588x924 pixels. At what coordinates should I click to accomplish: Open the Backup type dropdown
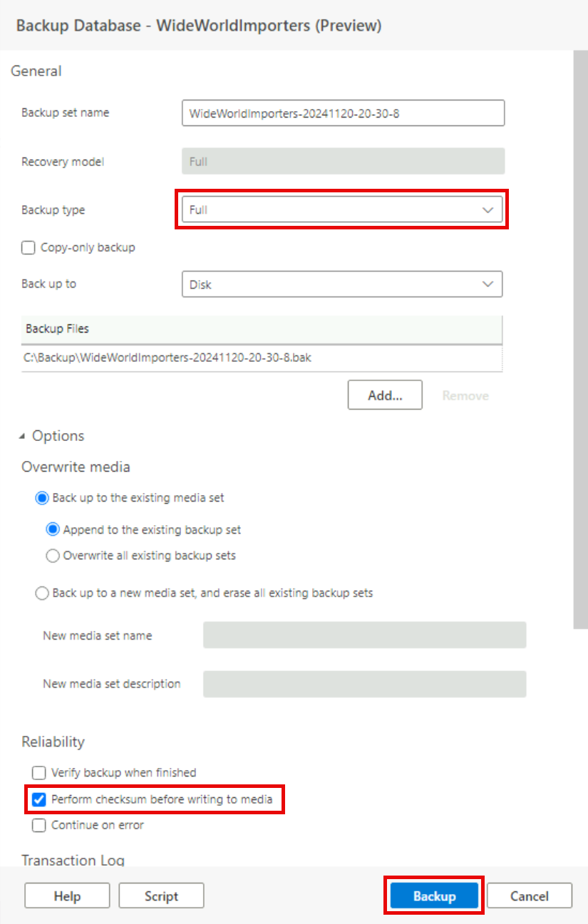[341, 210]
